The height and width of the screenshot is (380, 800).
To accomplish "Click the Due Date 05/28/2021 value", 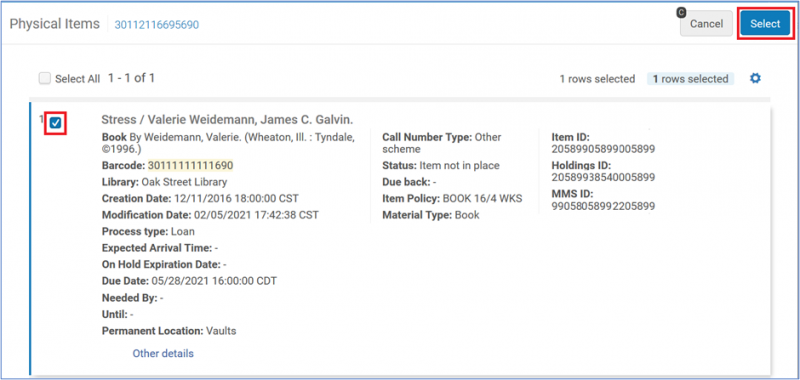I will [214, 281].
